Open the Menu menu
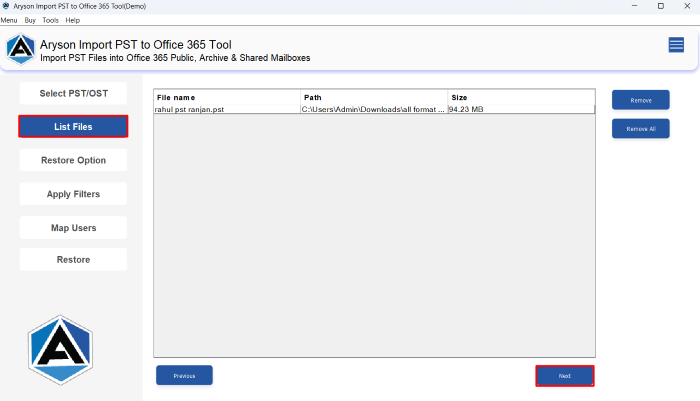 click(9, 20)
